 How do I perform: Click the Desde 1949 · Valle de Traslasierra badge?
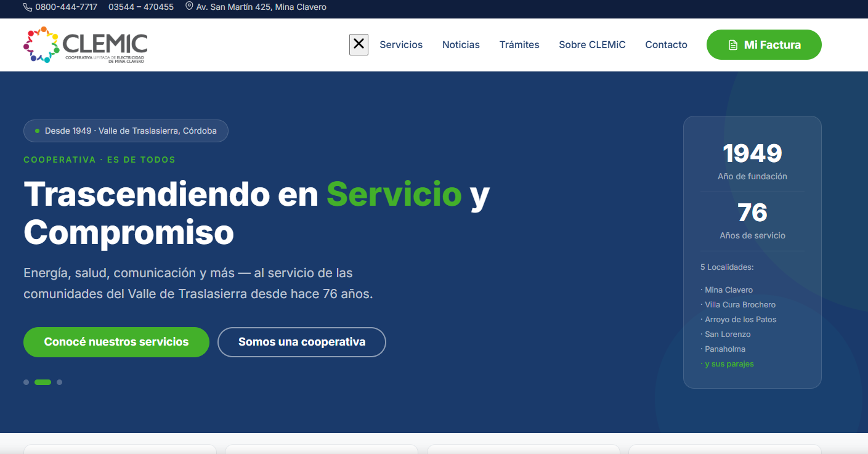[126, 131]
